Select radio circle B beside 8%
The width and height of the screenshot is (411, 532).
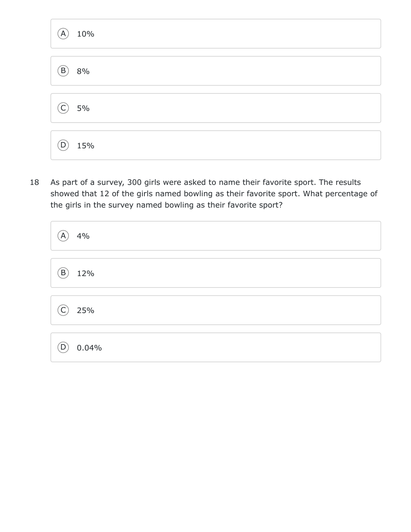click(63, 71)
